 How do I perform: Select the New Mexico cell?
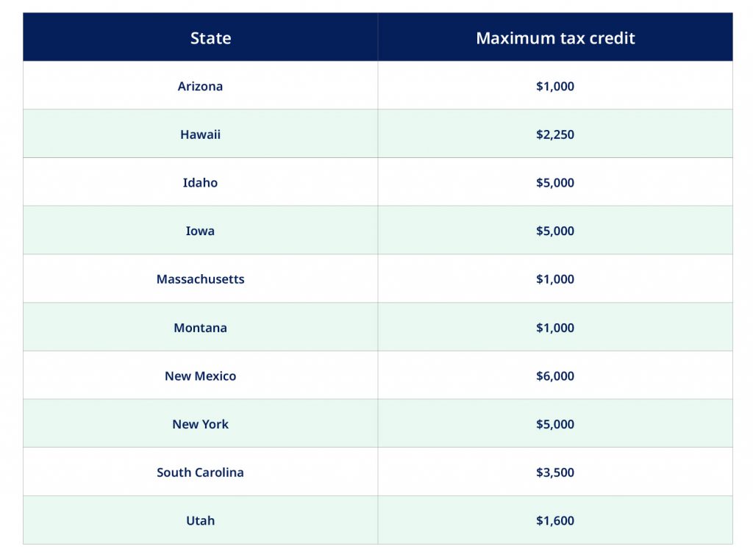[x=200, y=376]
